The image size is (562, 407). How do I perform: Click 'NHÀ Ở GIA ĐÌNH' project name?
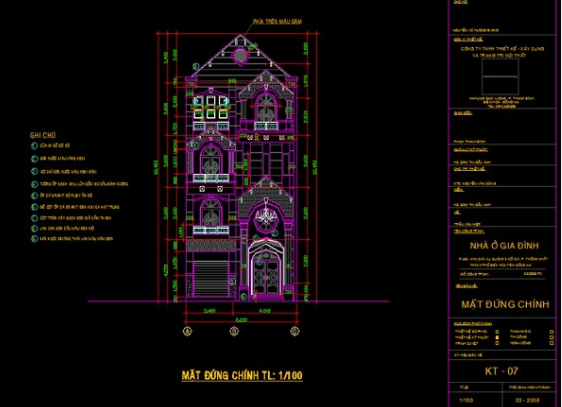click(x=504, y=246)
